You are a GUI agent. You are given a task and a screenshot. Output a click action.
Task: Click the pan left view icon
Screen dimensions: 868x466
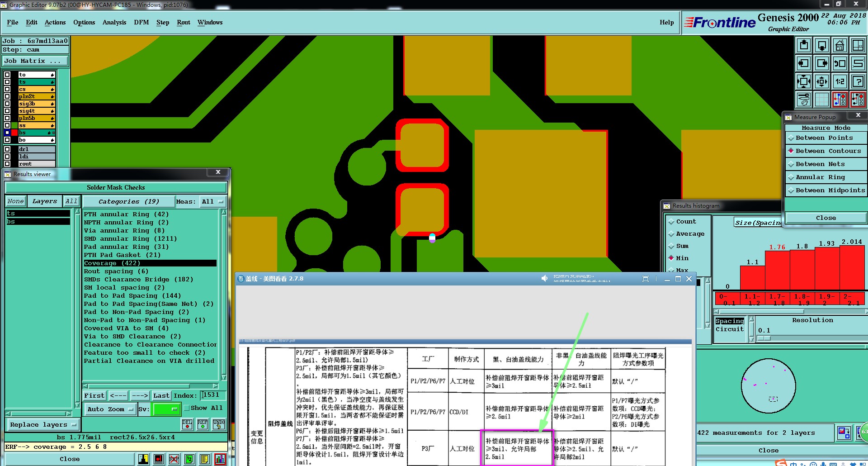(x=804, y=63)
